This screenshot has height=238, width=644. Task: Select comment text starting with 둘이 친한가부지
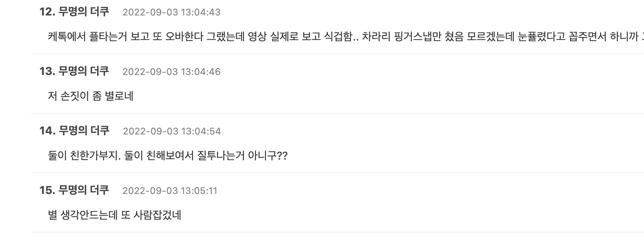tap(168, 155)
